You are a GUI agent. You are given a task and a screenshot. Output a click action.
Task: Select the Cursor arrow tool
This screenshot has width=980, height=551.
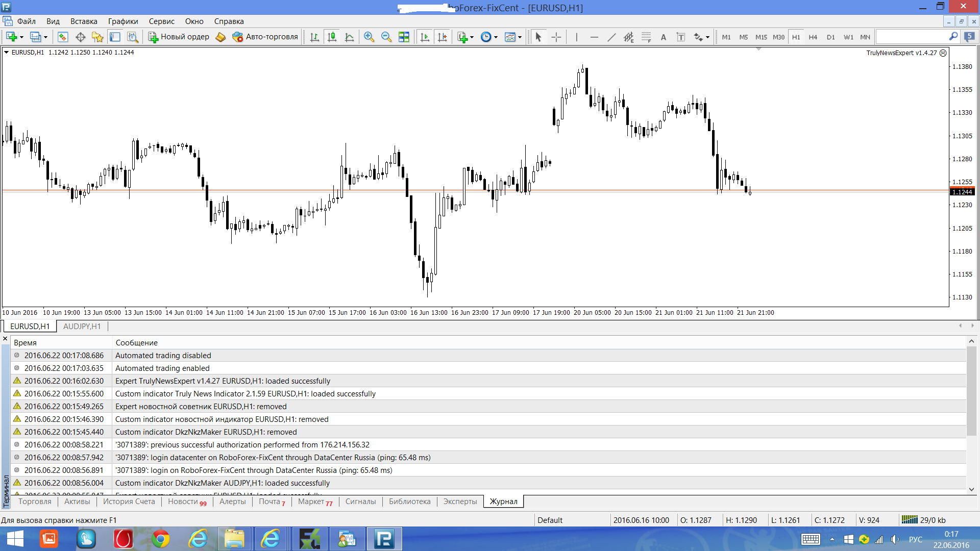pos(538,37)
